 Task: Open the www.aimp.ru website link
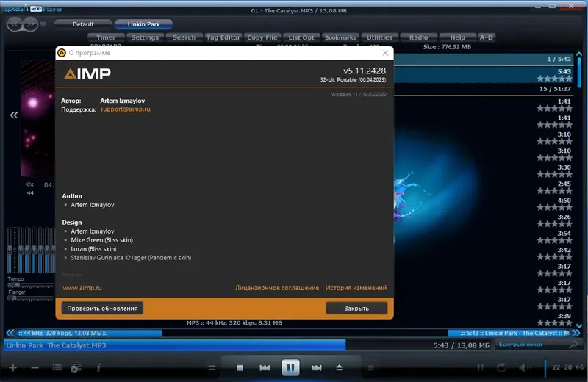82,288
